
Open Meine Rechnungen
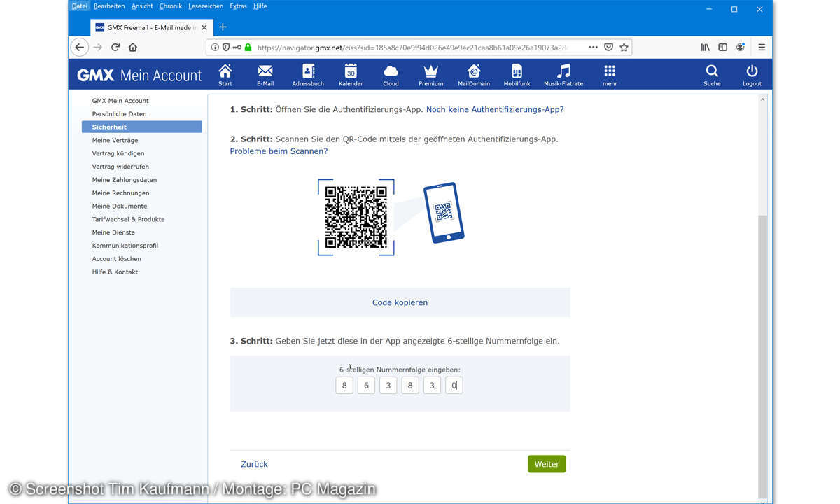click(120, 193)
